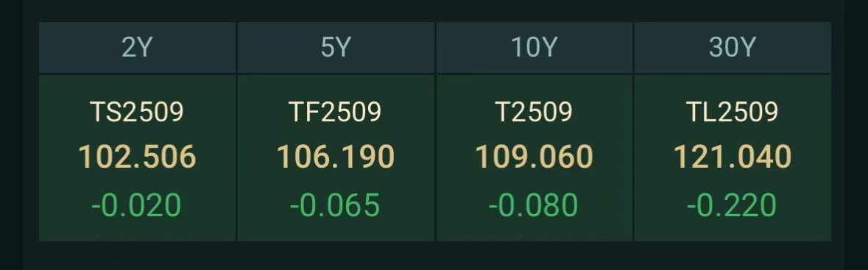Open the 10Y futures quote card
The height and width of the screenshot is (270, 868).
534,158
